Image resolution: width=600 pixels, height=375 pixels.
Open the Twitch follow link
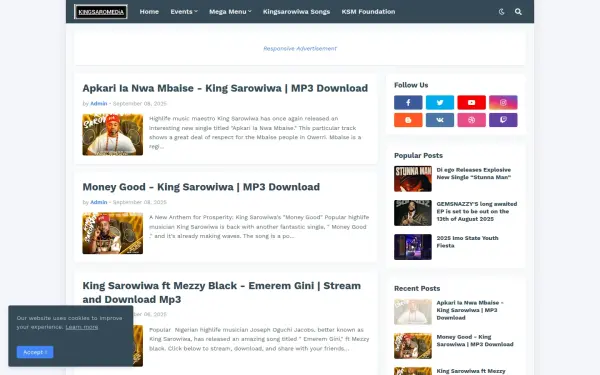click(x=503, y=120)
